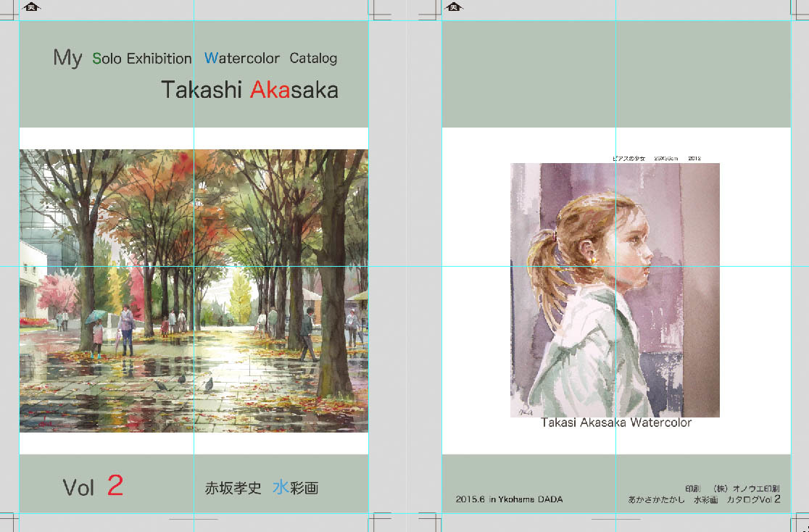Click the large red "2" volume number
The image size is (809, 532).
coord(115,485)
